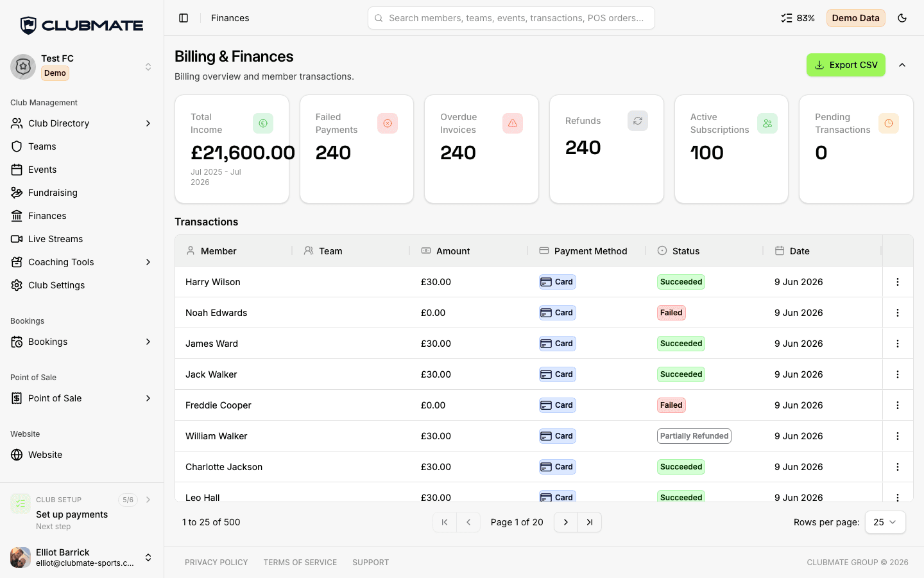
Task: Go to the next page
Action: [566, 522]
